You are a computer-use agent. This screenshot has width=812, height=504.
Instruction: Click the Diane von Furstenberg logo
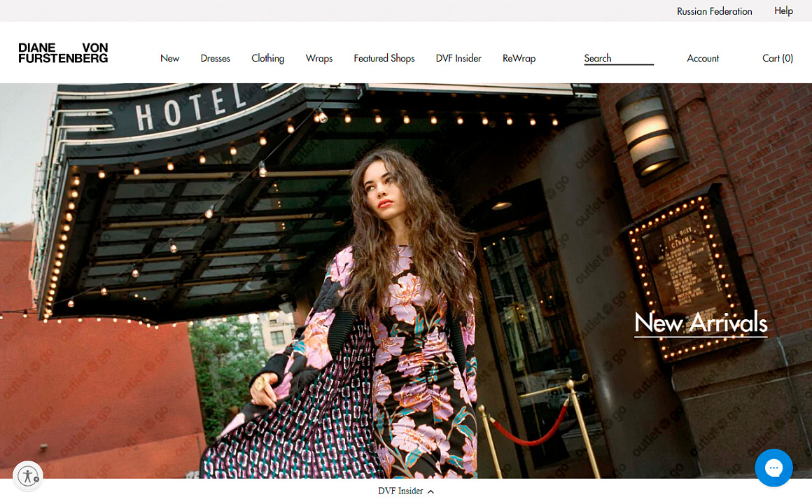click(63, 53)
